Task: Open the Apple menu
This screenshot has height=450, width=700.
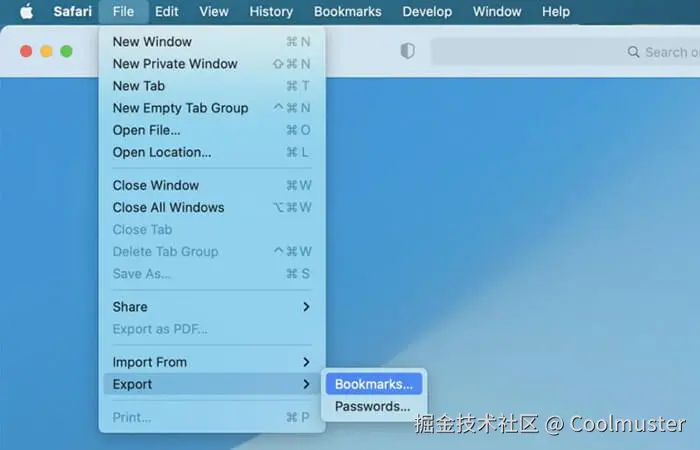Action: [26, 11]
